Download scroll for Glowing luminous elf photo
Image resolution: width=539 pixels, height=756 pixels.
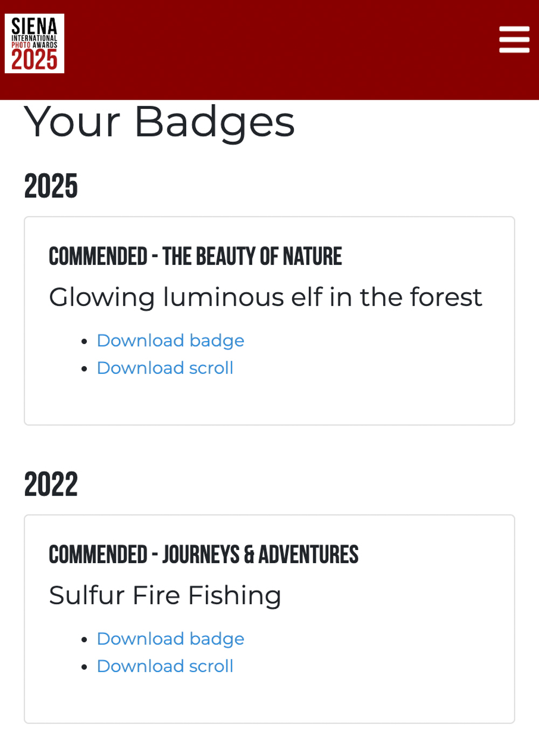tap(165, 368)
